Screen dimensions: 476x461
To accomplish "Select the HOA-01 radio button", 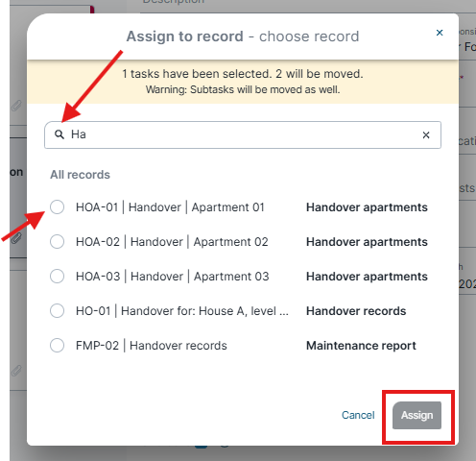I will coord(57,206).
